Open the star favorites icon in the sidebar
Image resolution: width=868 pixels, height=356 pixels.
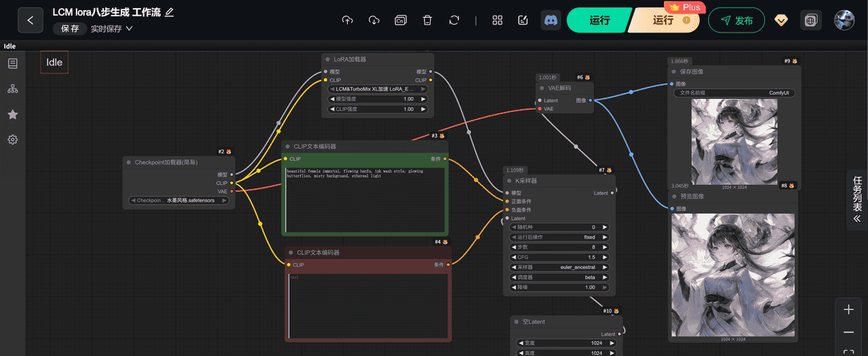(12, 115)
